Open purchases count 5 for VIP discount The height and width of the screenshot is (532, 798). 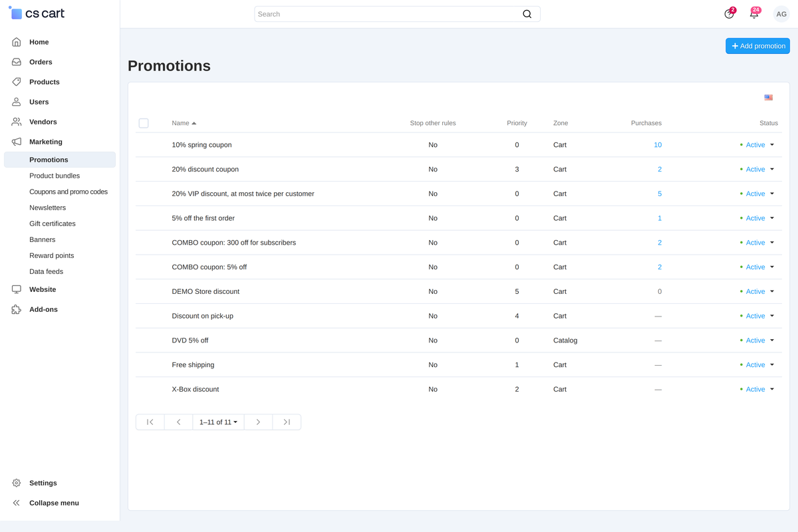[660, 194]
